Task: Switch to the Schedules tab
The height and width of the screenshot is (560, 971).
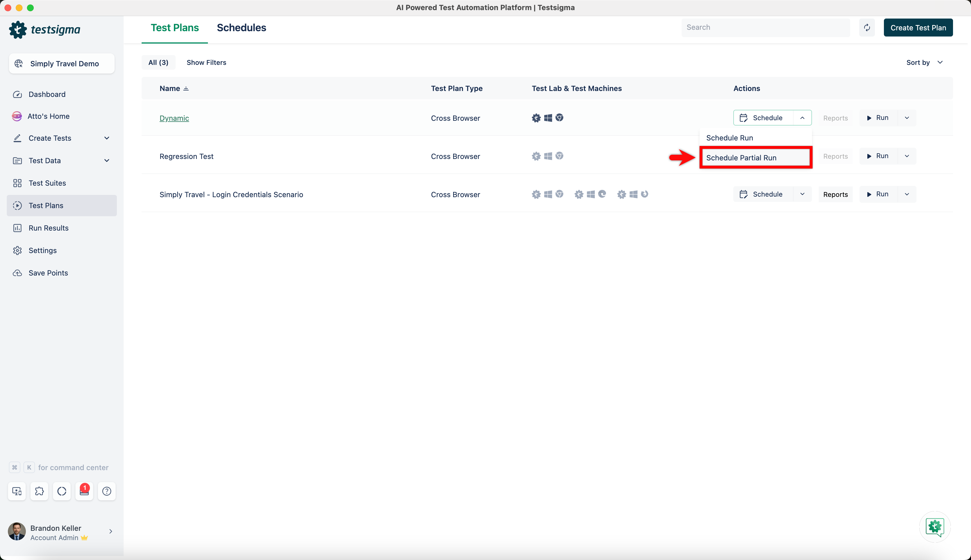Action: click(x=241, y=28)
